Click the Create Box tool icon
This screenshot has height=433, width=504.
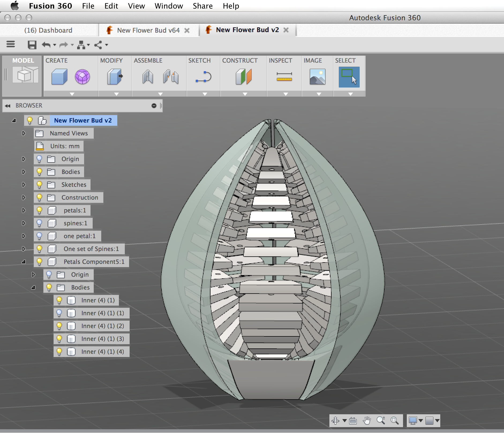point(59,77)
